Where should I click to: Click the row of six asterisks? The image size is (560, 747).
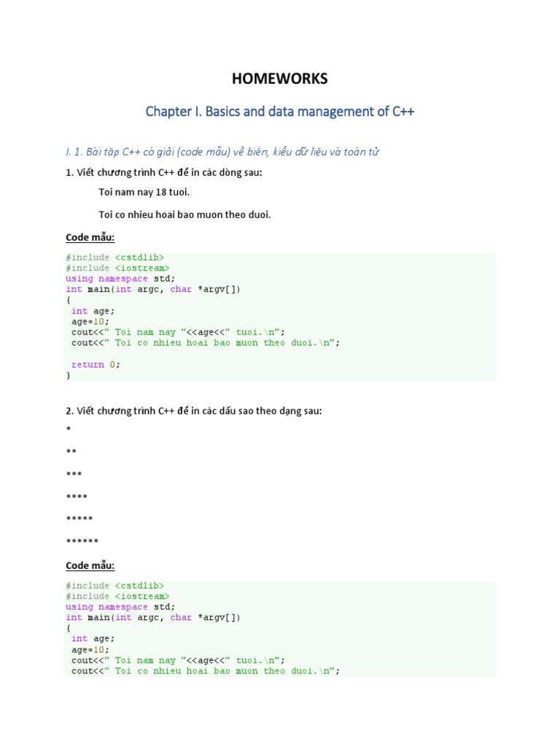point(82,541)
